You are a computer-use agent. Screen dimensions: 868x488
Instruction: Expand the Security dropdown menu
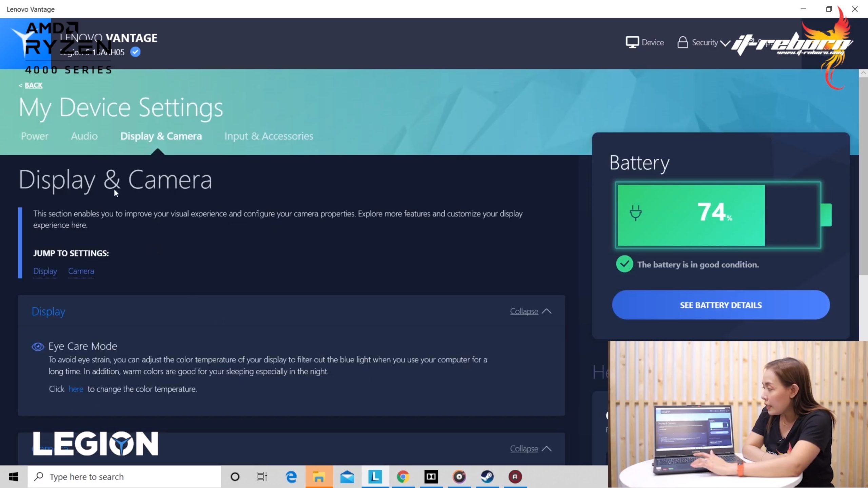click(x=725, y=43)
